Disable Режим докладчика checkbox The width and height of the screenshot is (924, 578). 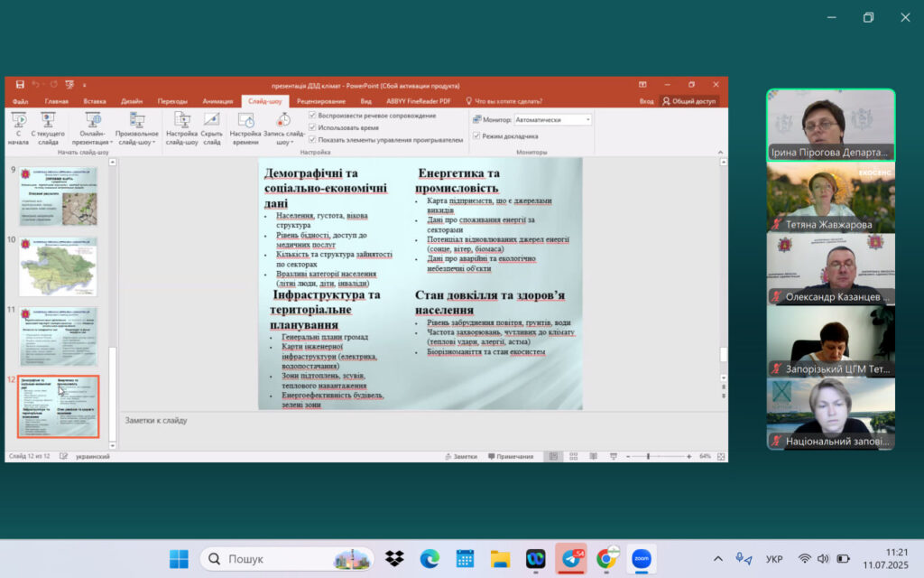tap(476, 135)
